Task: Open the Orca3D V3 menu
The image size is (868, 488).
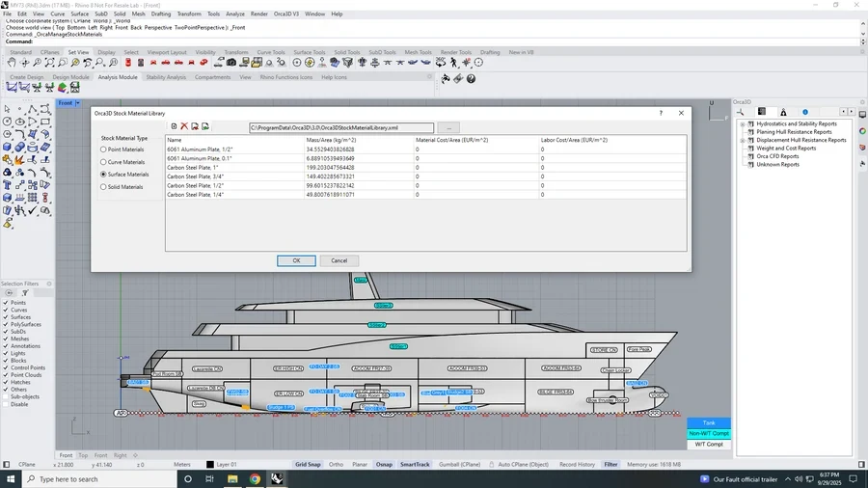Action: (x=285, y=14)
